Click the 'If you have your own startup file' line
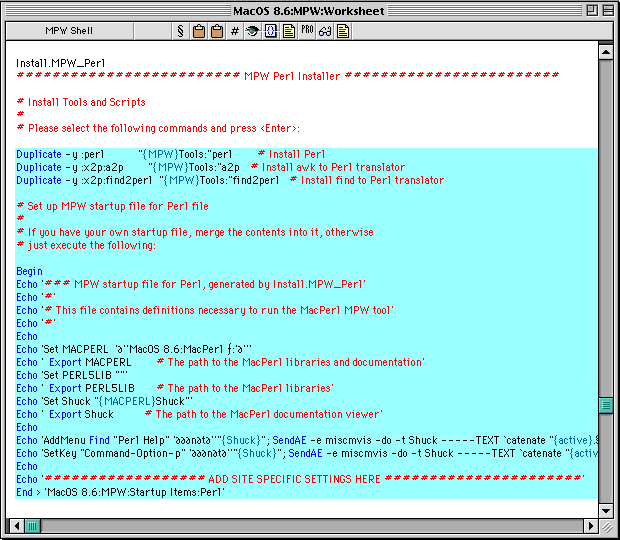 click(195, 232)
